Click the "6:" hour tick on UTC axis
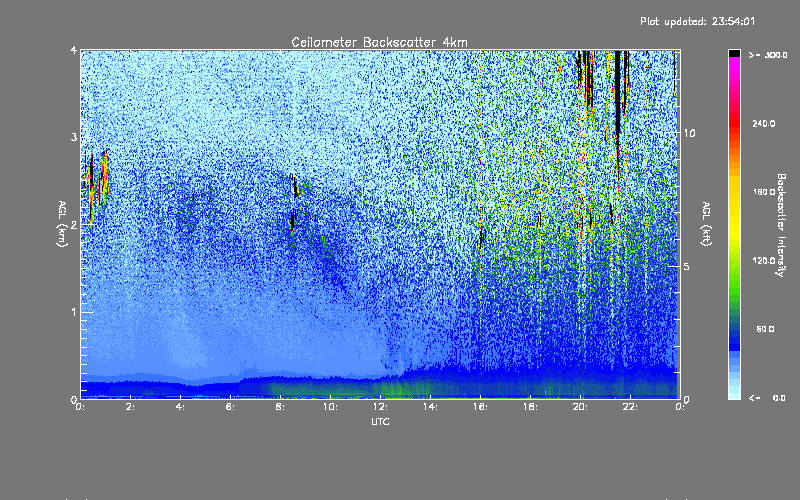800x500 pixels. (x=231, y=407)
